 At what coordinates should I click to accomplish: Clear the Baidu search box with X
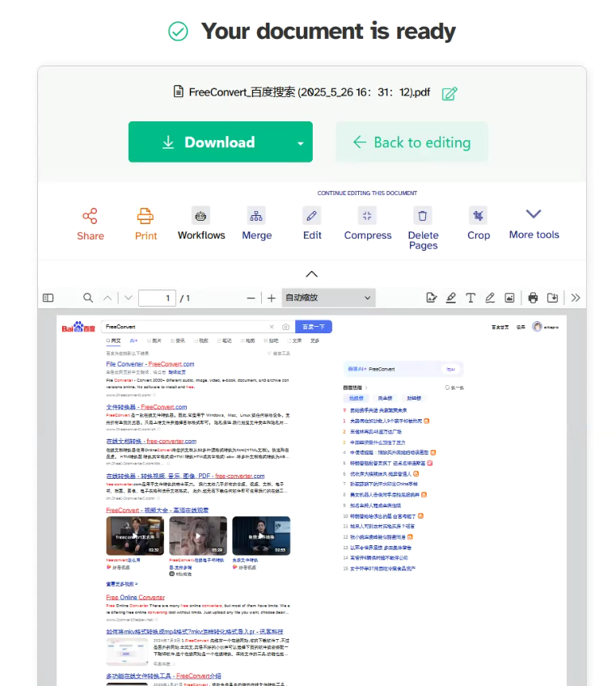click(272, 327)
